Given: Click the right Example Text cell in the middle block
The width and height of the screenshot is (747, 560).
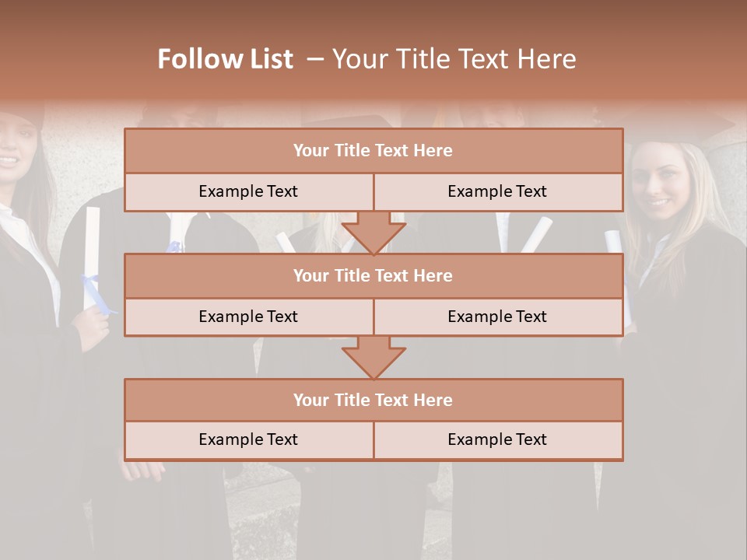Looking at the screenshot, I should pyautogui.click(x=498, y=317).
